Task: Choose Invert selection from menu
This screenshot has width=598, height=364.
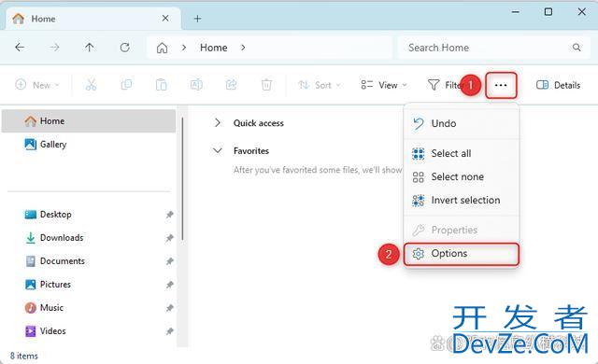Action: coord(462,200)
